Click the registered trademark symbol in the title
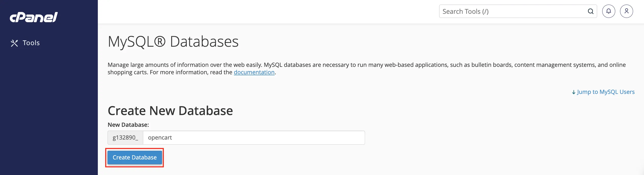 160,41
